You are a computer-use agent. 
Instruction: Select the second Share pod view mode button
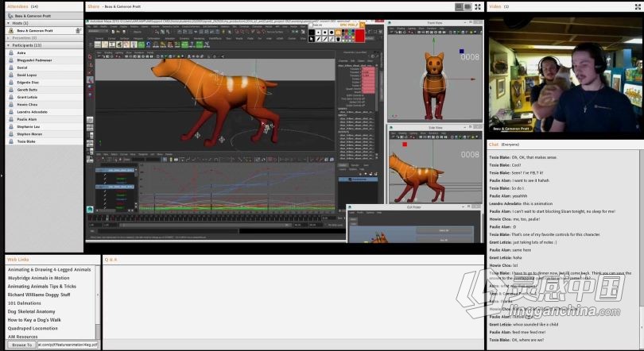click(x=467, y=6)
